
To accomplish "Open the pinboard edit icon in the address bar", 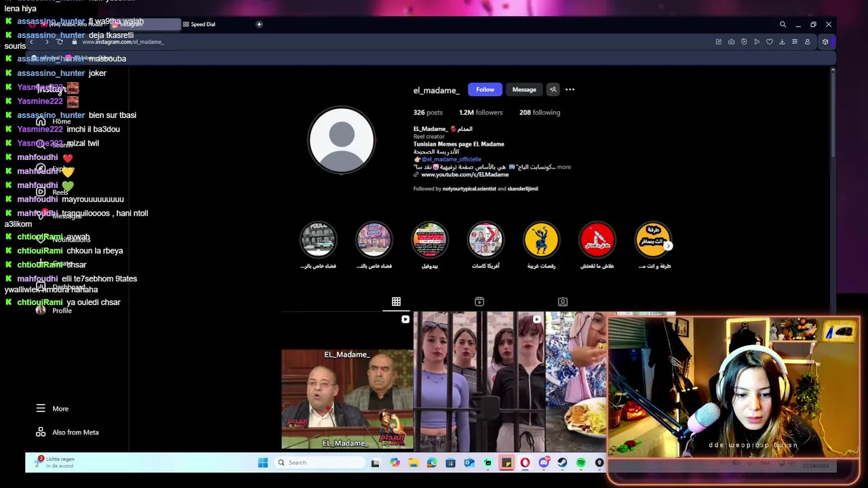I will click(718, 42).
